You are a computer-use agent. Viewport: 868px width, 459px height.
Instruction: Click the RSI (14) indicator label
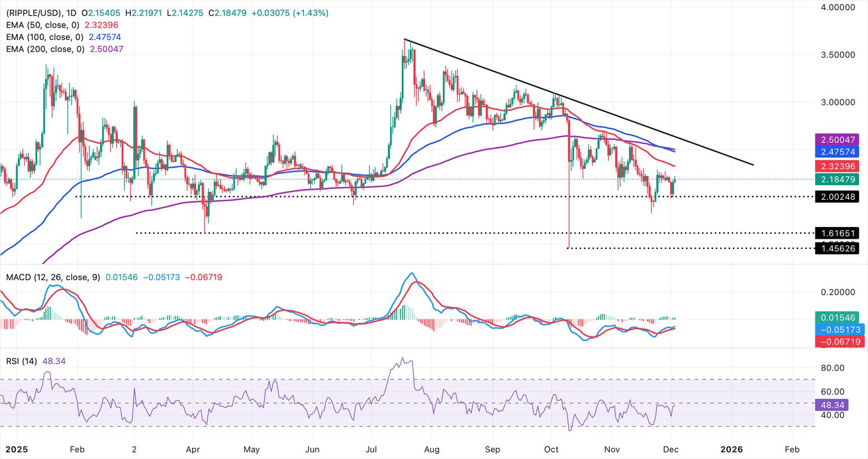coord(21,361)
